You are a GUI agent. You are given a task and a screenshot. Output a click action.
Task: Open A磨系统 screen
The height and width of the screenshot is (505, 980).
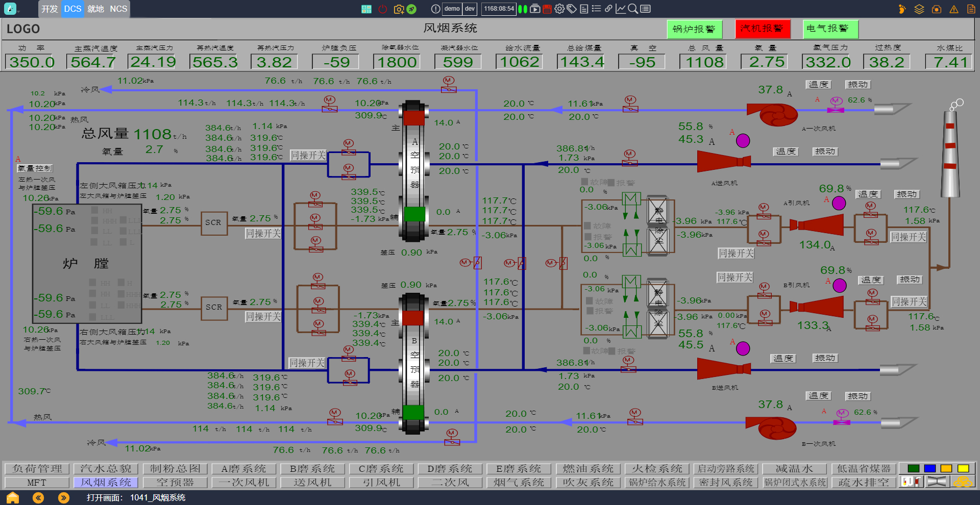(243, 468)
